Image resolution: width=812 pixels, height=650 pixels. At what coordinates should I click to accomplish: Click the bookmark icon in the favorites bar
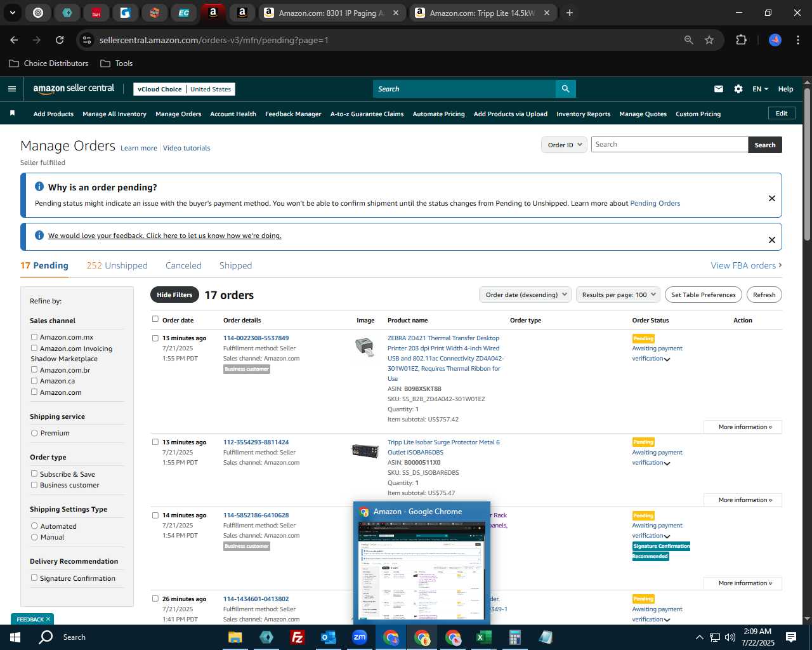12,113
